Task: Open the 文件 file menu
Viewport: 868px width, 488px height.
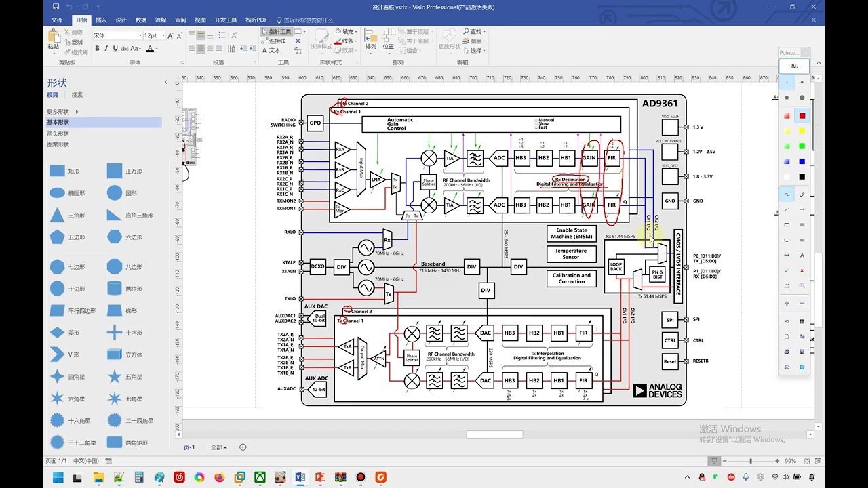Action: tap(57, 20)
